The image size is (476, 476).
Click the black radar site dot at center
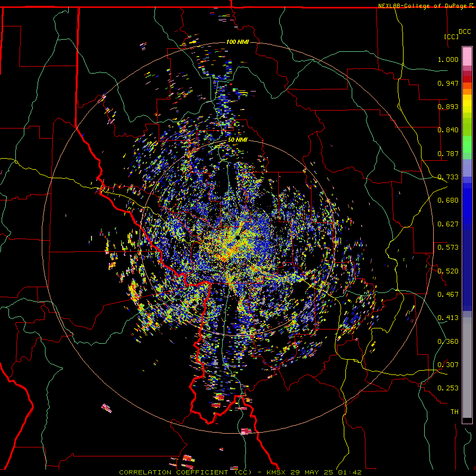click(x=238, y=237)
